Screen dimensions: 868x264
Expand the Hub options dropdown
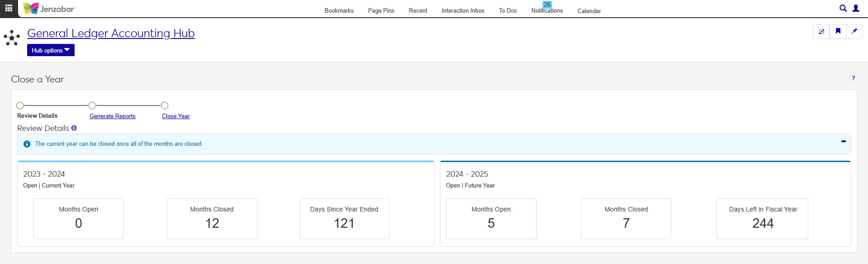tap(51, 50)
